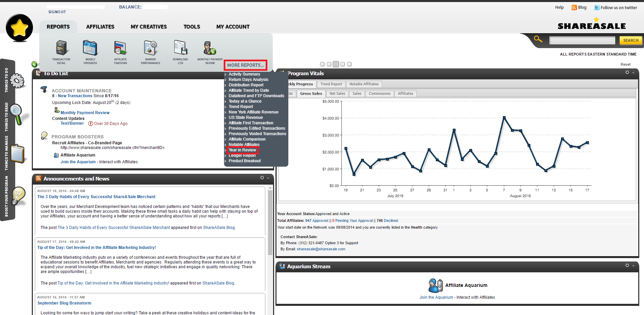Open the Affiliates main menu
Viewport: 644px width, 315px height.
pos(100,27)
